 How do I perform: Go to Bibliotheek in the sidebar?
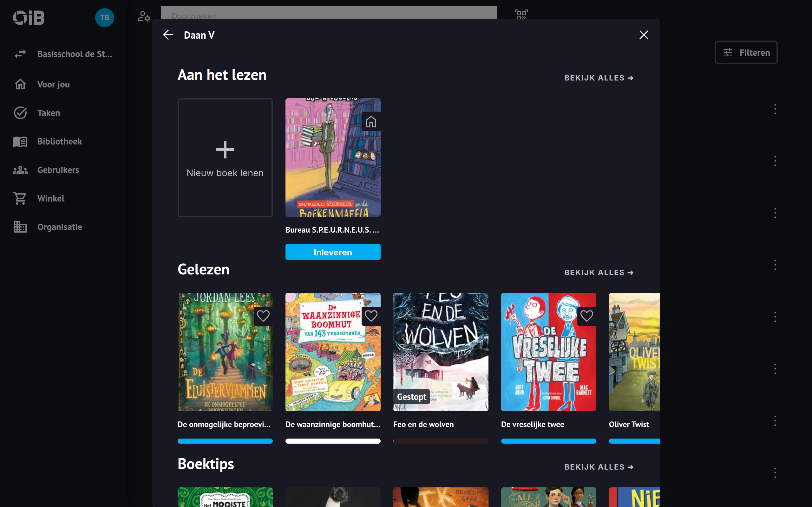point(59,142)
